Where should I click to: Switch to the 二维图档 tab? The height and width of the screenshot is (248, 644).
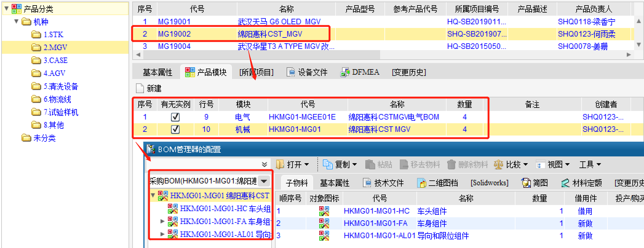coord(437,183)
